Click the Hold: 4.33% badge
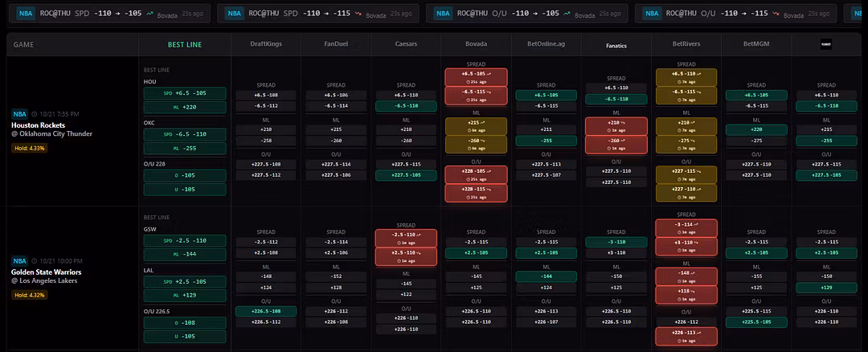 [30, 148]
